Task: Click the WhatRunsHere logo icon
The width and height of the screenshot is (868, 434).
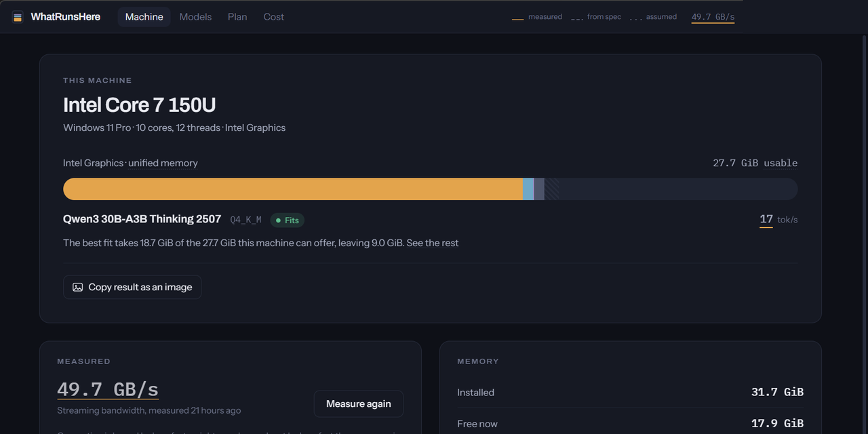Action: click(x=18, y=17)
